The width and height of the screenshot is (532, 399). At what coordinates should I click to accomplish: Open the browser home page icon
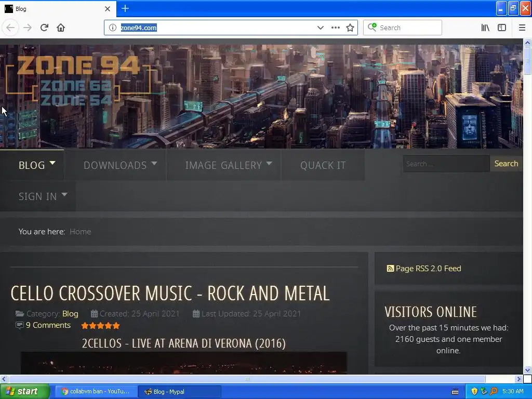pyautogui.click(x=61, y=28)
